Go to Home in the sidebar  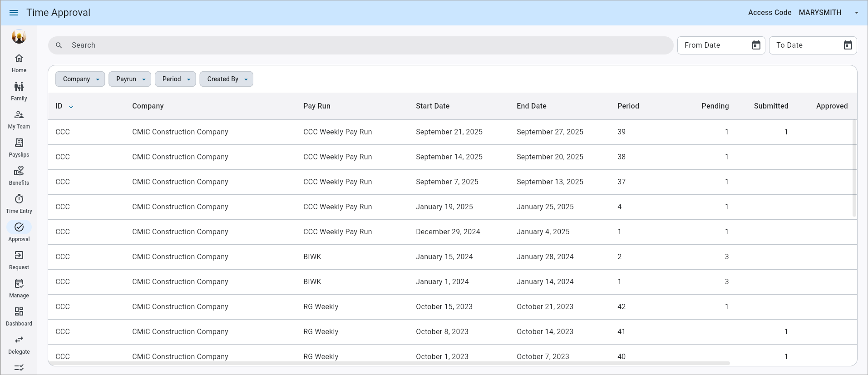click(19, 63)
